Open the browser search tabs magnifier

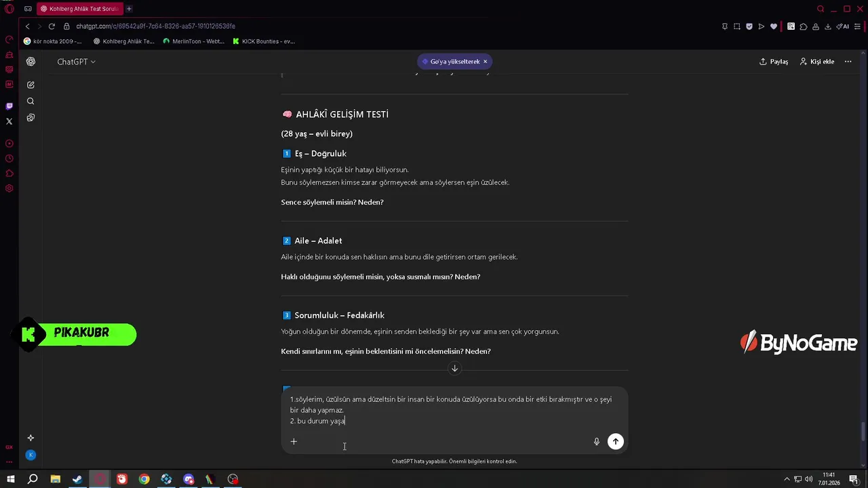coord(821,9)
